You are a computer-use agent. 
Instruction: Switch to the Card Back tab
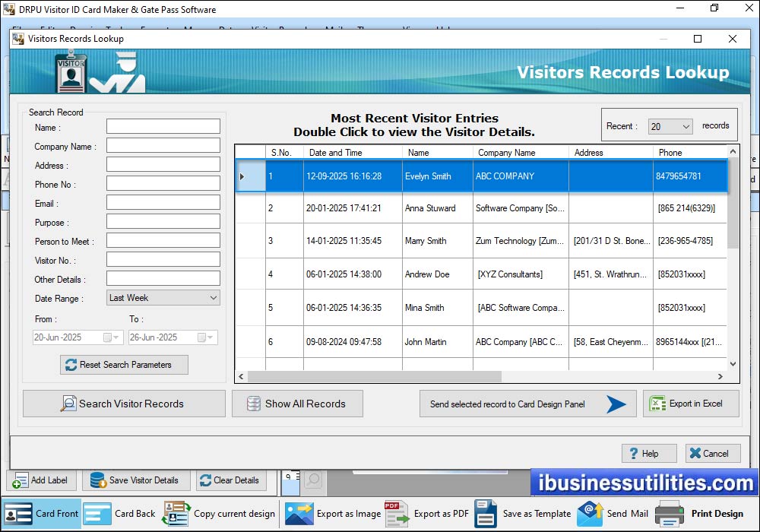click(97, 515)
